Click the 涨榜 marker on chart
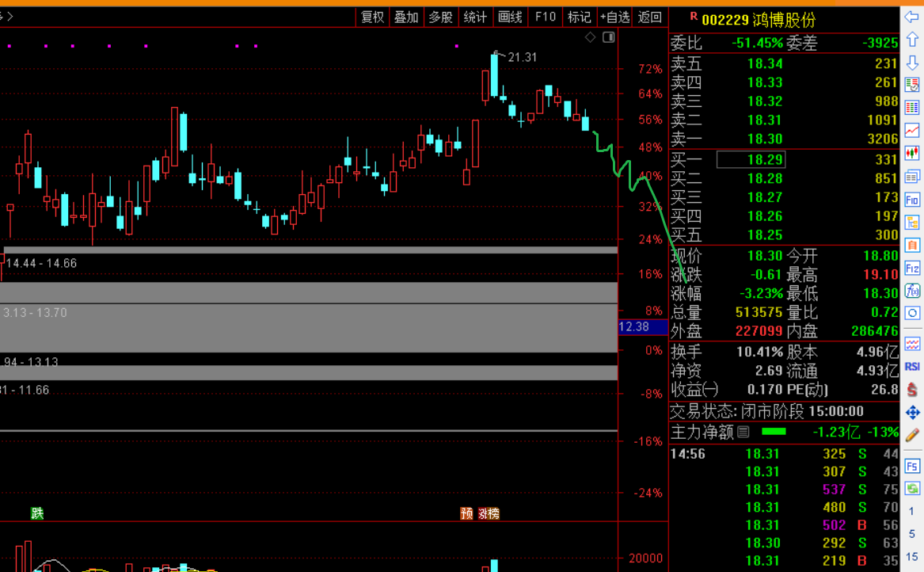The image size is (924, 572). (489, 513)
